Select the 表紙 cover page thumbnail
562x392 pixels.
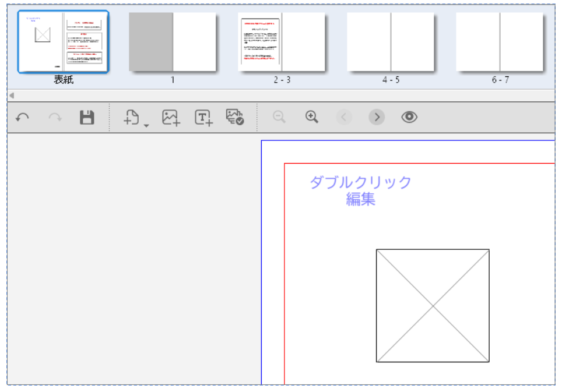pyautogui.click(x=63, y=42)
